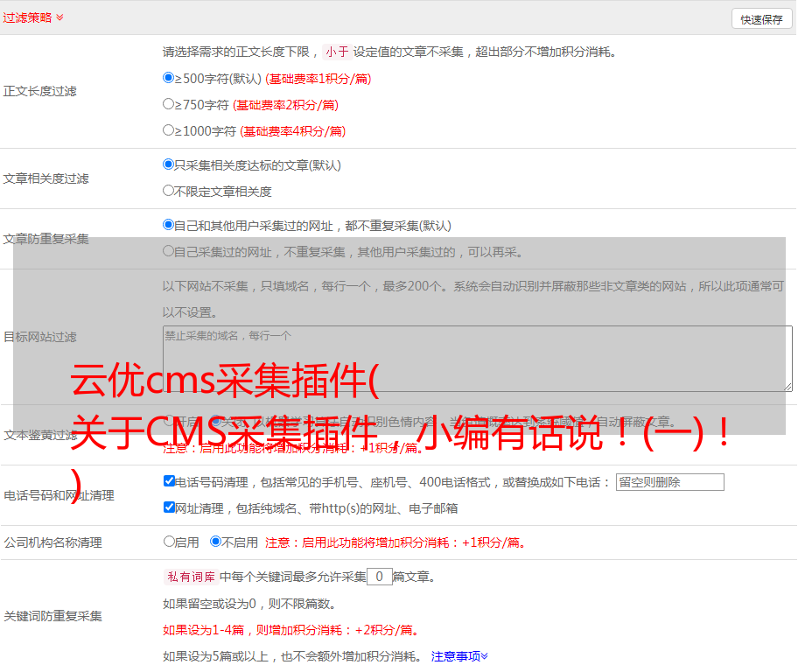798x672 pixels.
Task: Click the textarea resize handle corner
Action: tap(787, 388)
